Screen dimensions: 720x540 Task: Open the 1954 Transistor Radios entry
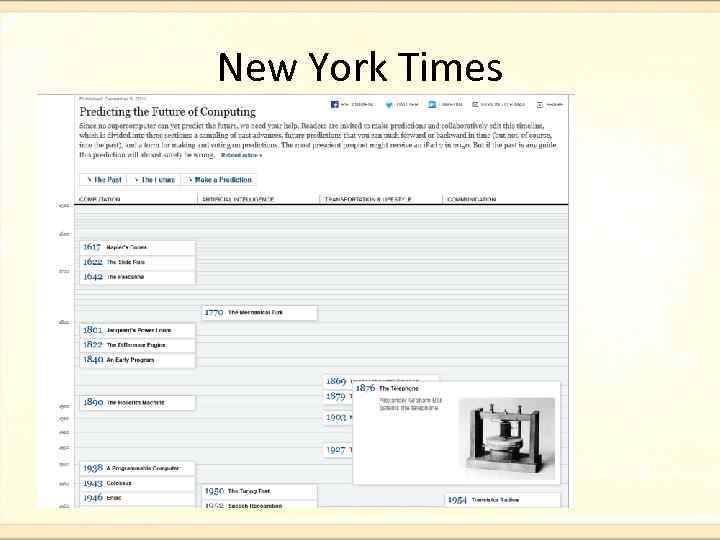pyautogui.click(x=503, y=500)
